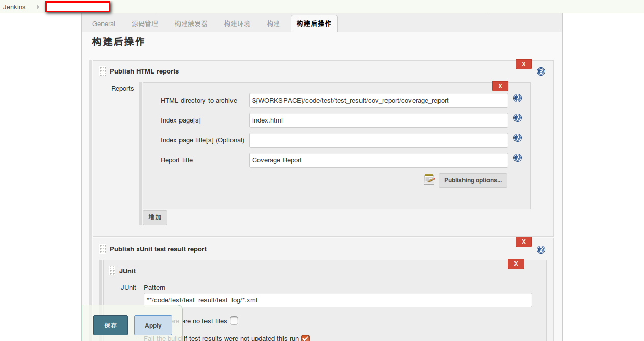644x341 pixels.
Task: Focus the empty Index page title[s] field
Action: click(x=379, y=140)
